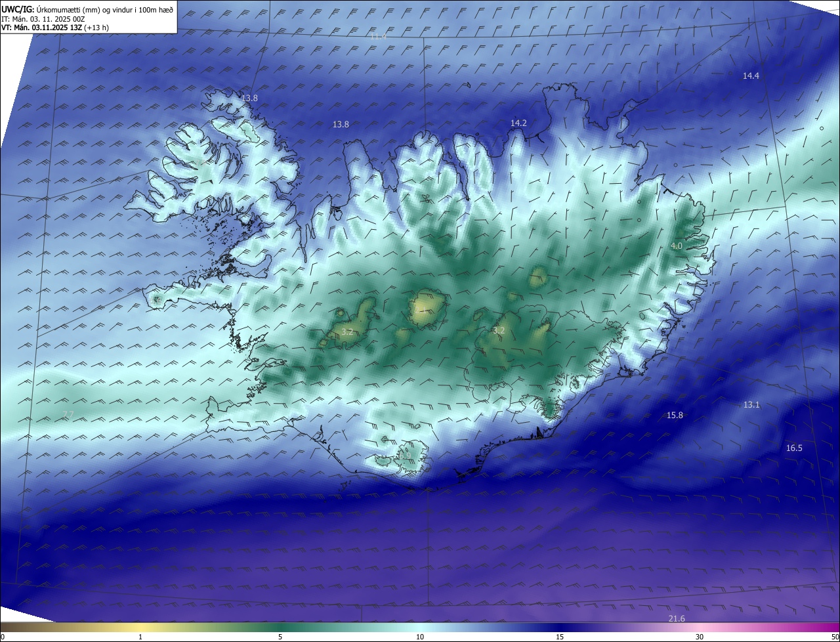Click the 13.8 label over open sea
Image resolution: width=840 pixels, height=642 pixels.
[341, 124]
